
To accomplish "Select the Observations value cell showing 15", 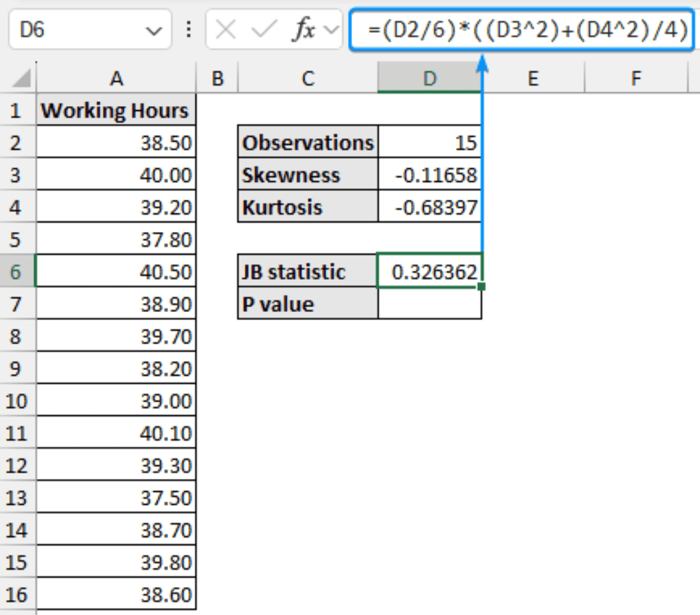I will (429, 143).
